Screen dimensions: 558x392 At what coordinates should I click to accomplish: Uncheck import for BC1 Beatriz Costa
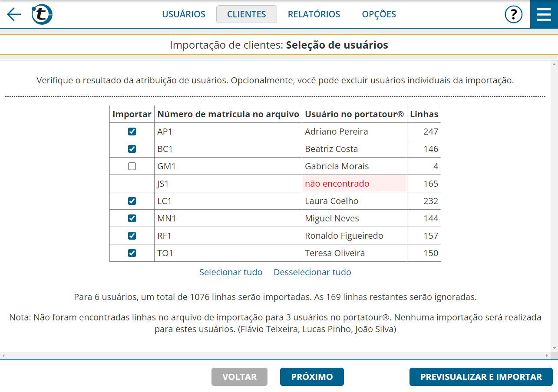(x=132, y=149)
